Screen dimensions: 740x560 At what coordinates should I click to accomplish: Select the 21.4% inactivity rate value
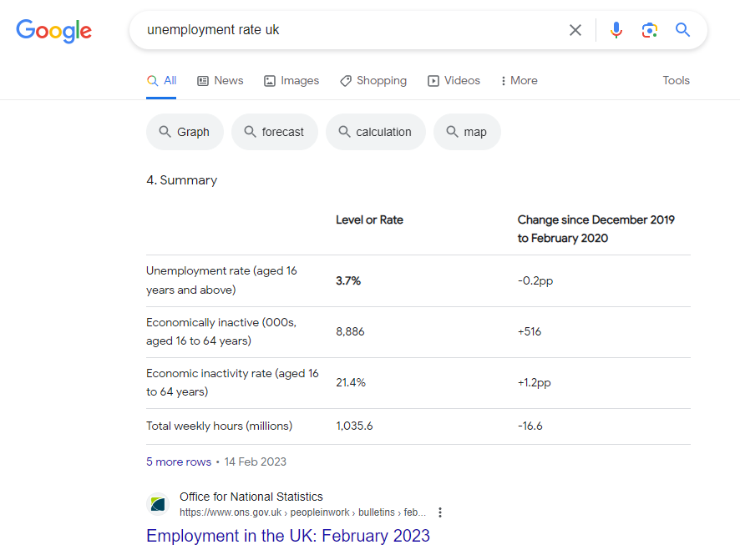pos(351,383)
